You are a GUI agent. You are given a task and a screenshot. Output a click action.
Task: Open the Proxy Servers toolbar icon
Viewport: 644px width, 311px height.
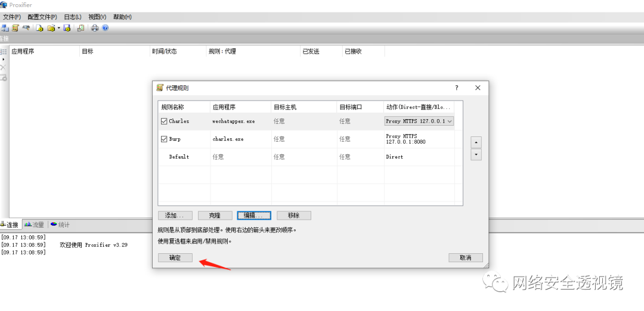(x=5, y=28)
